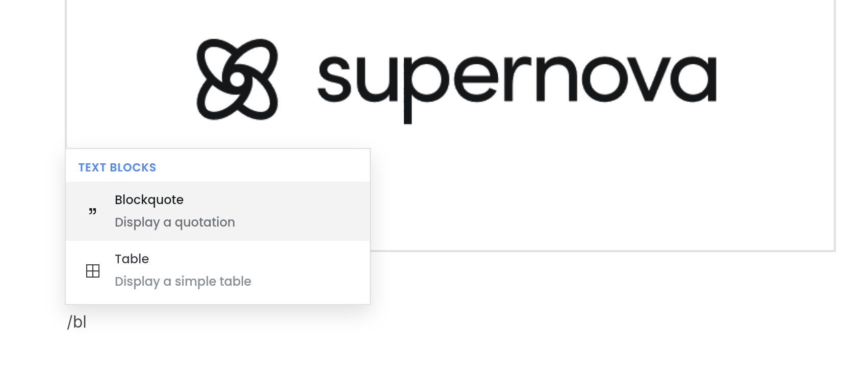868x373 pixels.
Task: Click the TEXT BLOCKS section header
Action: point(117,167)
